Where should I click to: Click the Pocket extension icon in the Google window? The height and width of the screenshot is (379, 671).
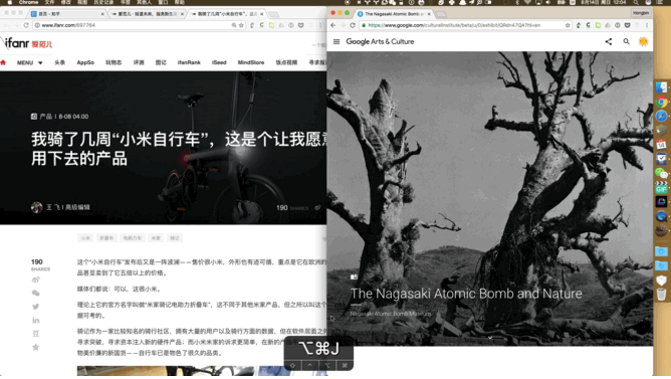pyautogui.click(x=627, y=25)
